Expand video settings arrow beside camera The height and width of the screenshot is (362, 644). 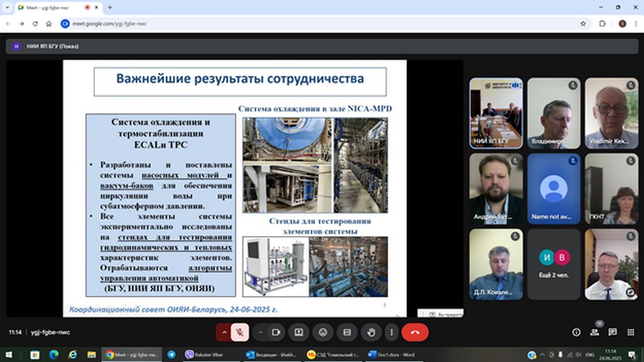(x=260, y=332)
